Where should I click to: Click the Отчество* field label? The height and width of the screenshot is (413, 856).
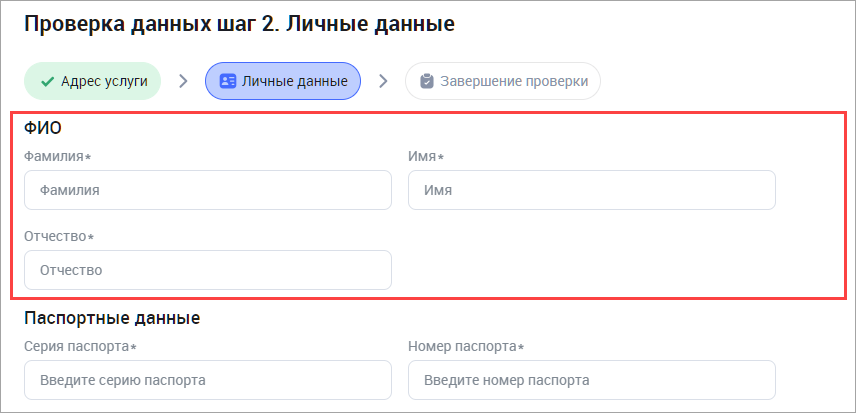click(58, 237)
